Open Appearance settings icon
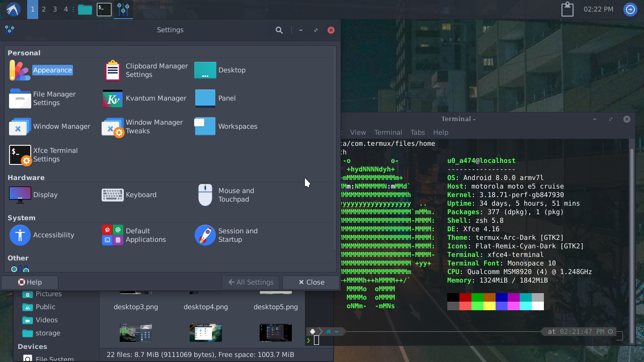This screenshot has width=644, height=362. pos(20,70)
